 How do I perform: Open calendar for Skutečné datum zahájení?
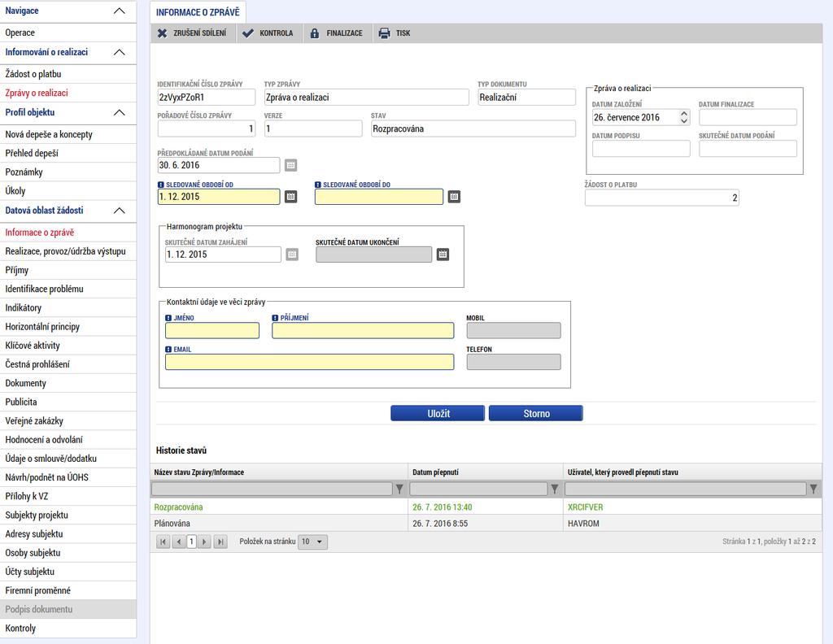click(x=292, y=255)
